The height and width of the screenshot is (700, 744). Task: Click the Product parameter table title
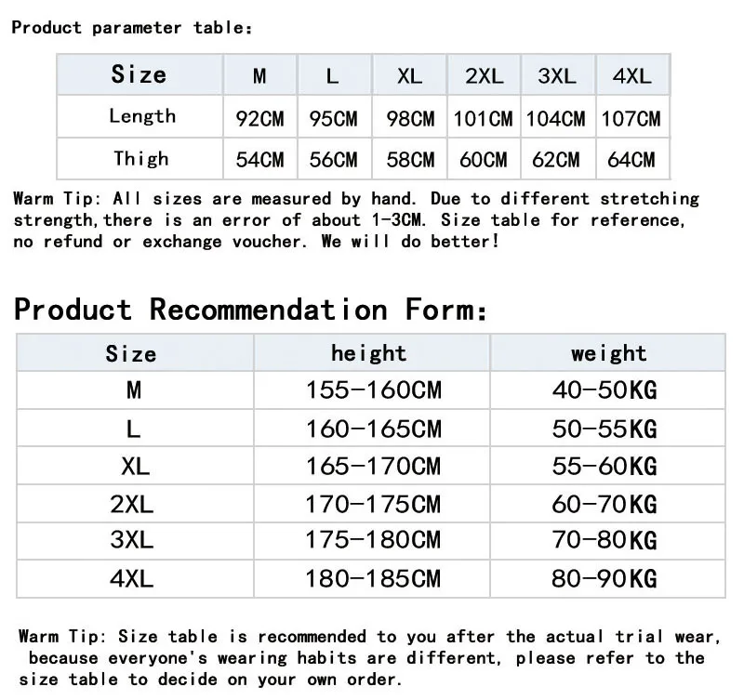tap(132, 28)
